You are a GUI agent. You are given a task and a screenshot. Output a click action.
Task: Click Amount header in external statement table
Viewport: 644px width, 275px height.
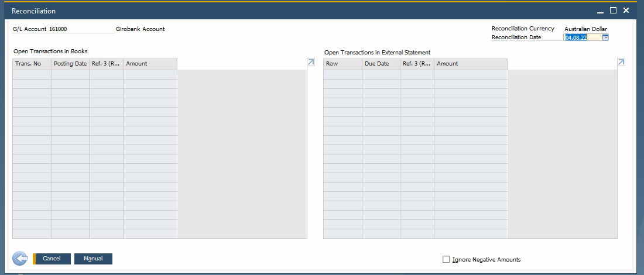470,64
